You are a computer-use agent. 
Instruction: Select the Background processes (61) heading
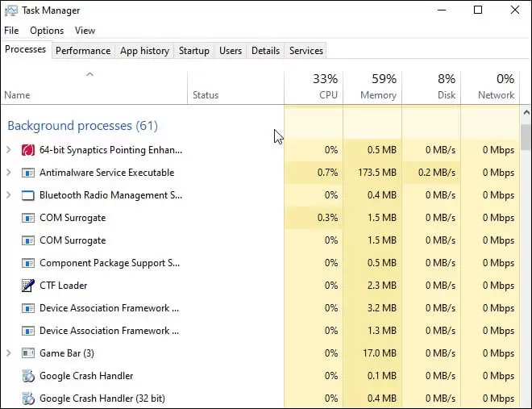(x=83, y=126)
